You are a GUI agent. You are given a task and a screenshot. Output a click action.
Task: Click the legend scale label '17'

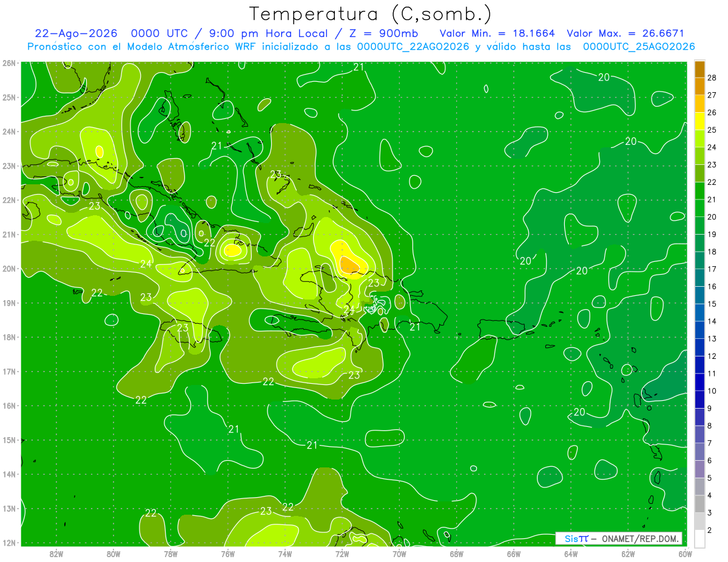(x=712, y=269)
